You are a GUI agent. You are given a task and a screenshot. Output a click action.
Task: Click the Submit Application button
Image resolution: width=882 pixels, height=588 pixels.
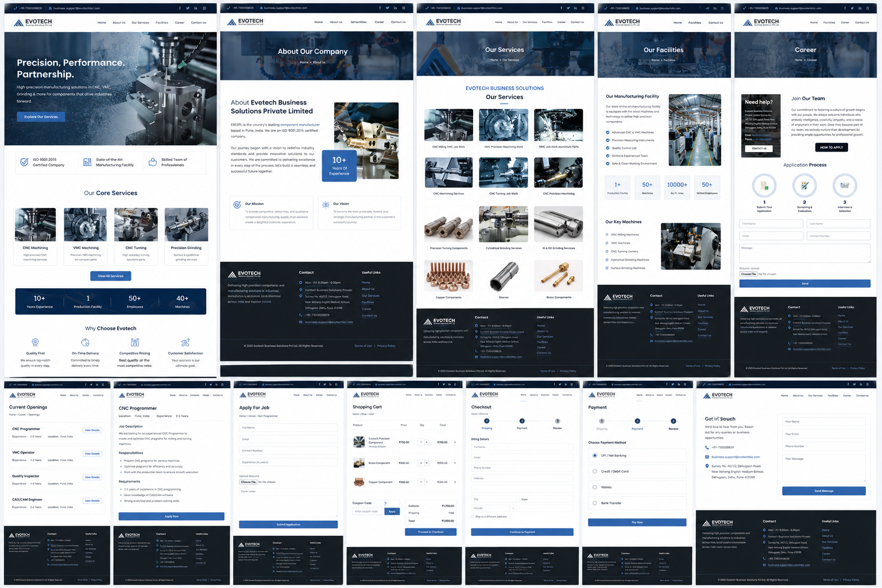[x=288, y=525]
